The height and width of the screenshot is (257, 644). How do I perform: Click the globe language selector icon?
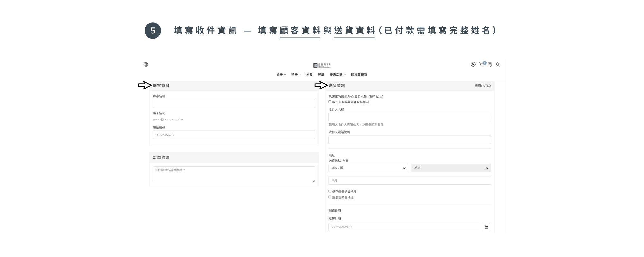pyautogui.click(x=146, y=64)
